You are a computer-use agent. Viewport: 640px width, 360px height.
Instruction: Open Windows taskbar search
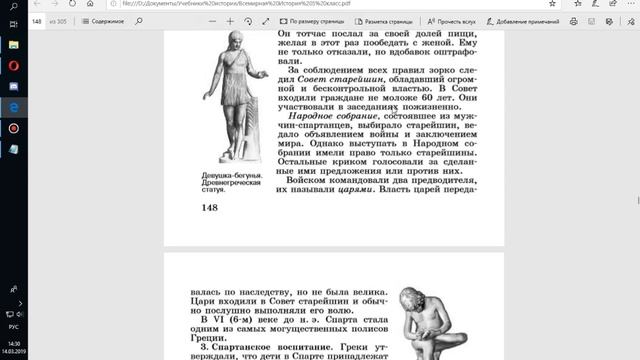point(13,6)
